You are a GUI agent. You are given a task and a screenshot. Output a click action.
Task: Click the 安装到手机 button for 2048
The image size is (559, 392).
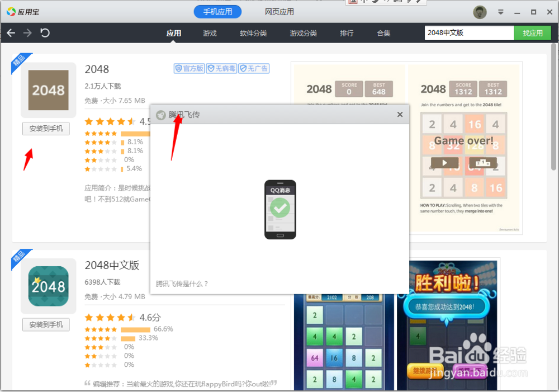45,129
